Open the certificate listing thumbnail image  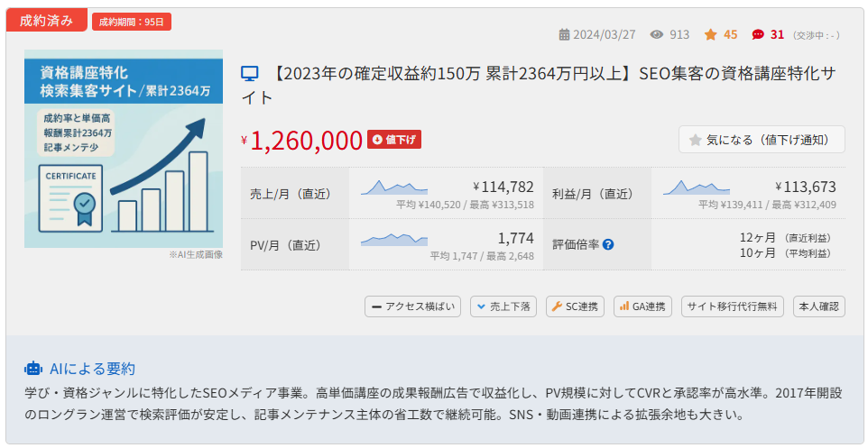(x=124, y=149)
